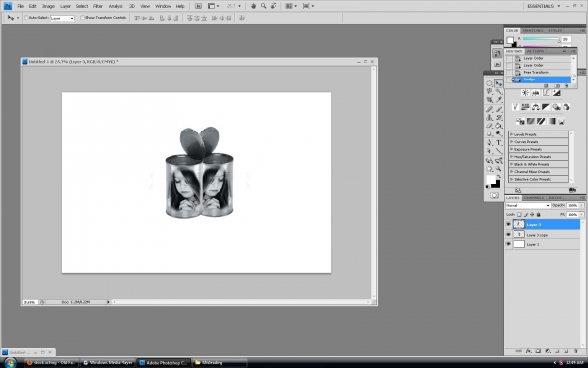
Task: Delete layer with Layers panel trash icon
Action: click(x=576, y=351)
